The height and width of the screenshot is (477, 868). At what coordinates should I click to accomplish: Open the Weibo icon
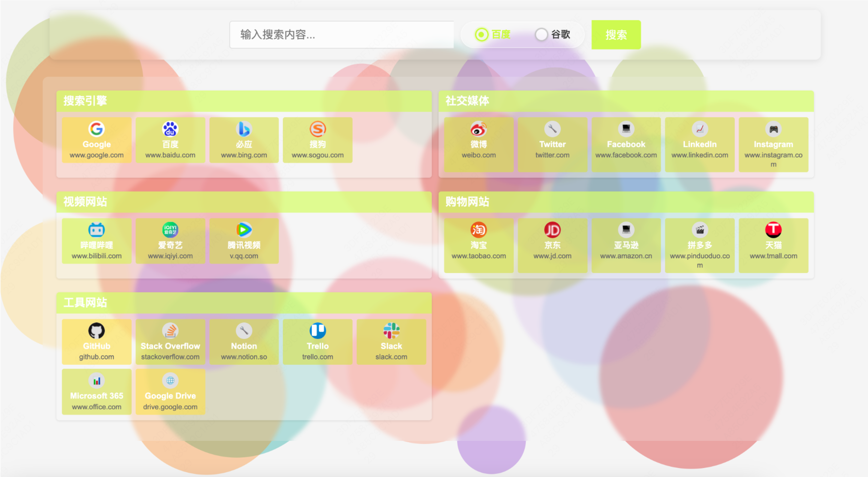pos(479,129)
